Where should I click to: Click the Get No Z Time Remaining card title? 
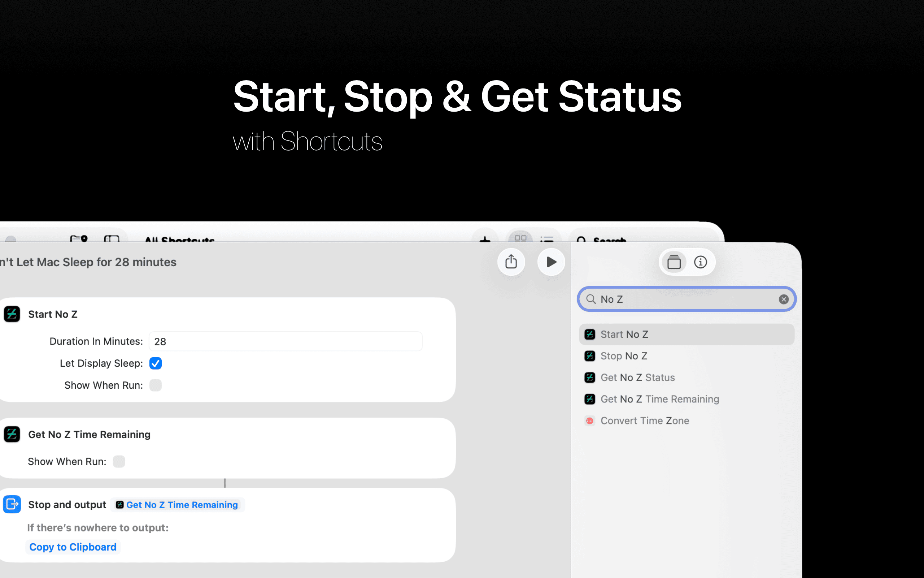point(90,435)
